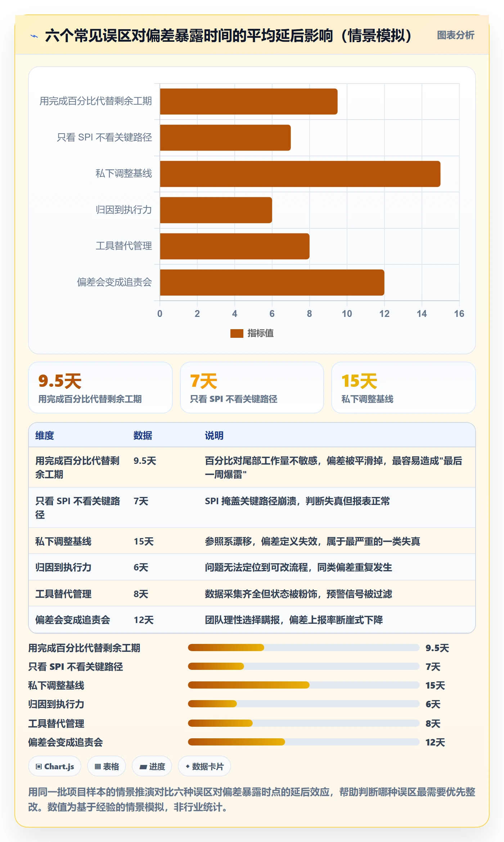Click progress bar for 用完成百分比代替剩余工期
The width and height of the screenshot is (504, 842).
tap(303, 648)
